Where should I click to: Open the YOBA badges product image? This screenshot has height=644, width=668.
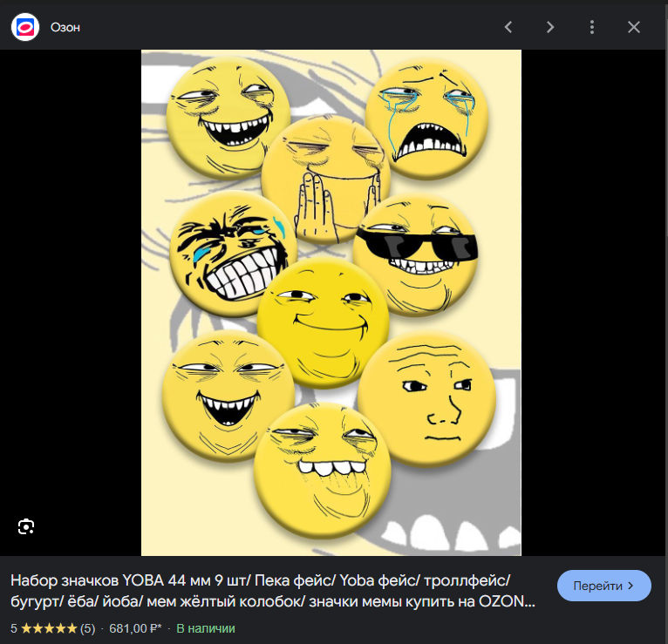331,302
